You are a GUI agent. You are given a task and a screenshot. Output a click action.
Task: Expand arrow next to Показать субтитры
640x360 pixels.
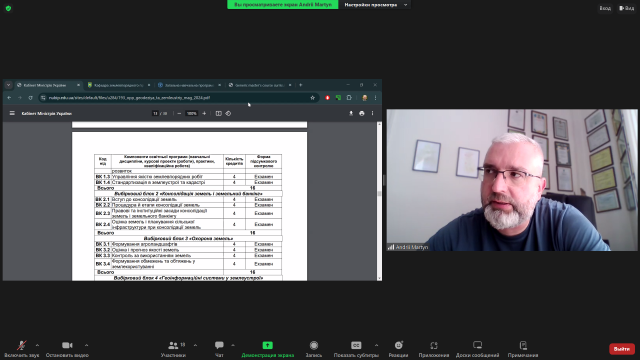[x=376, y=345]
